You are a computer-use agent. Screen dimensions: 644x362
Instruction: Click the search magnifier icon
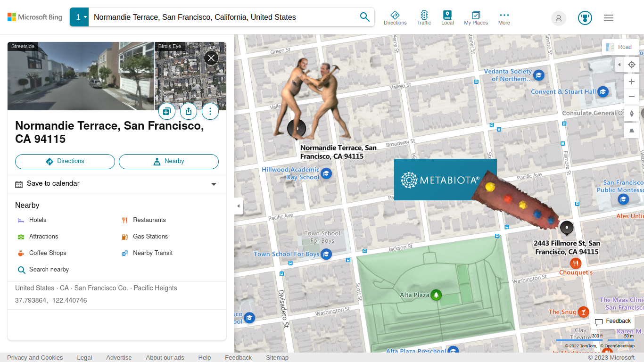pyautogui.click(x=364, y=17)
